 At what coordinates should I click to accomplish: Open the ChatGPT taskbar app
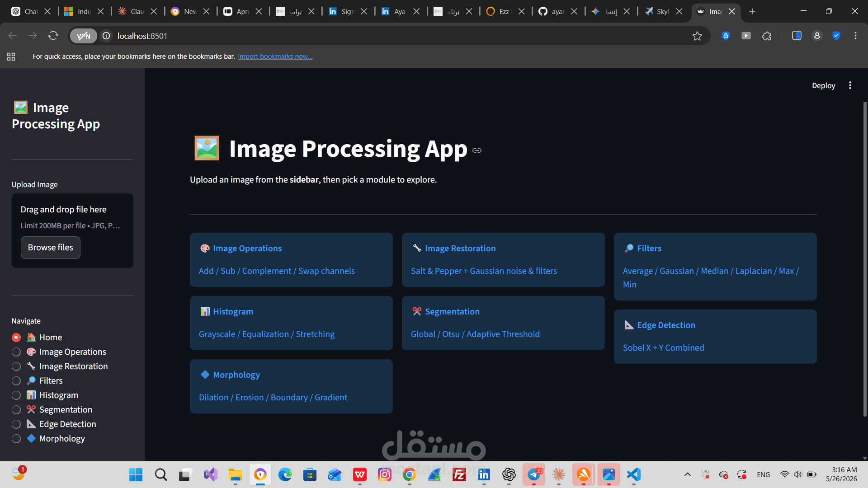pyautogui.click(x=509, y=474)
